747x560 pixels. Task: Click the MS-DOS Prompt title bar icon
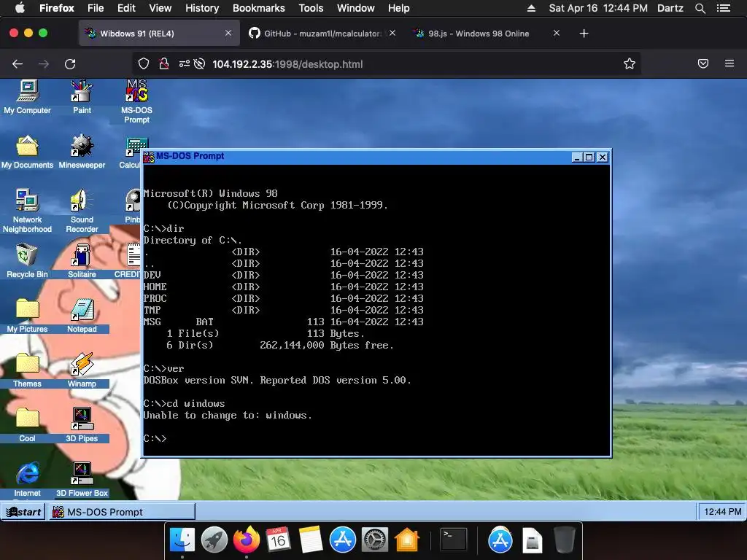149,157
